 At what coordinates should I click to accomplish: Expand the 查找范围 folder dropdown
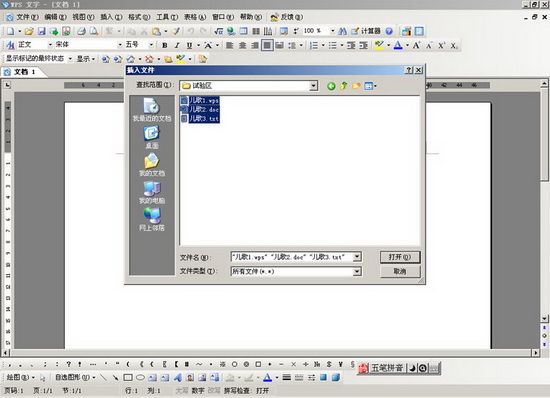pos(314,86)
